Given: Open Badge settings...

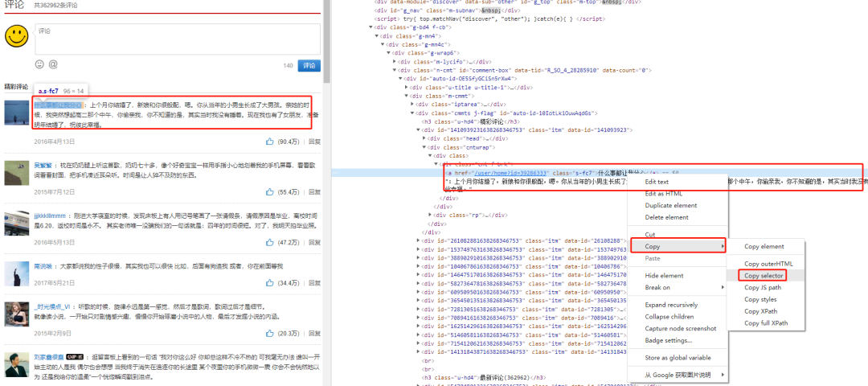Looking at the screenshot, I should click(668, 340).
